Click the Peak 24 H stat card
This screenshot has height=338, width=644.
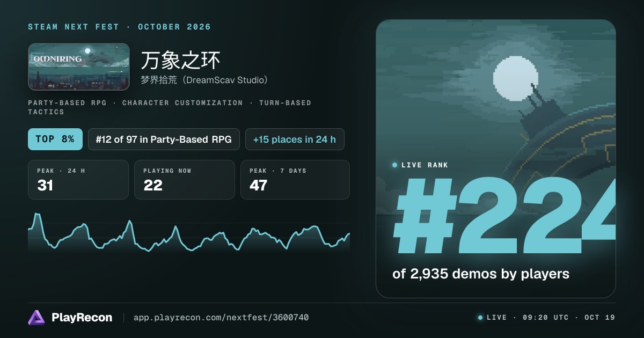point(78,180)
